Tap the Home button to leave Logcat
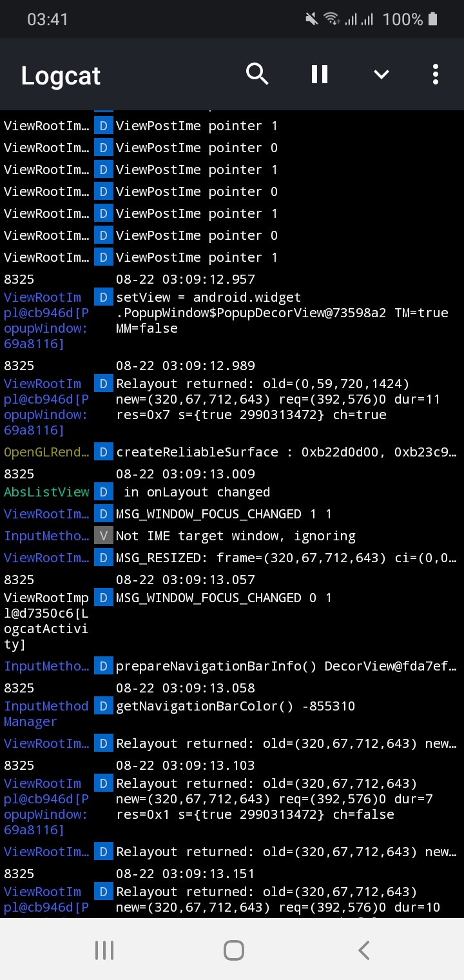Viewport: 464px width, 980px height. tap(234, 949)
